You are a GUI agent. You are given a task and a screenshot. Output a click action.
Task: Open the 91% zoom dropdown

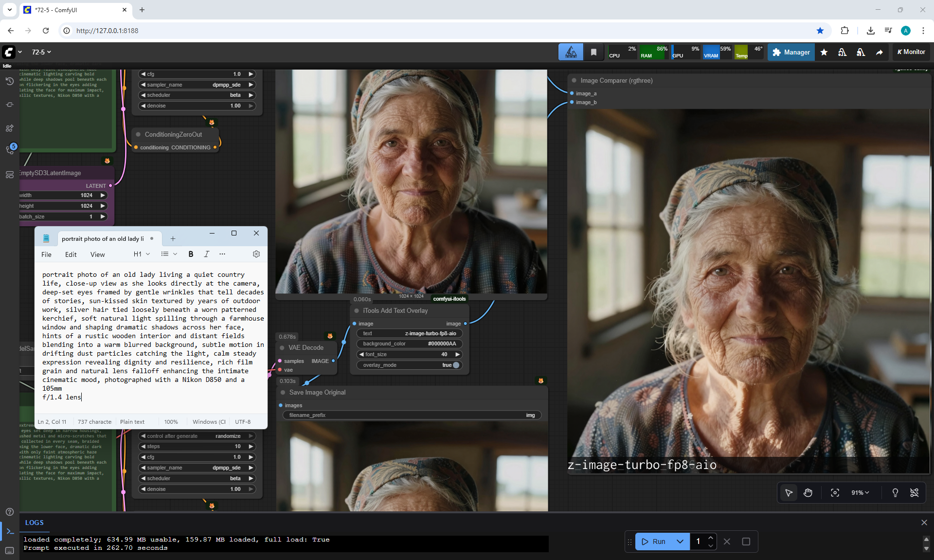(860, 493)
